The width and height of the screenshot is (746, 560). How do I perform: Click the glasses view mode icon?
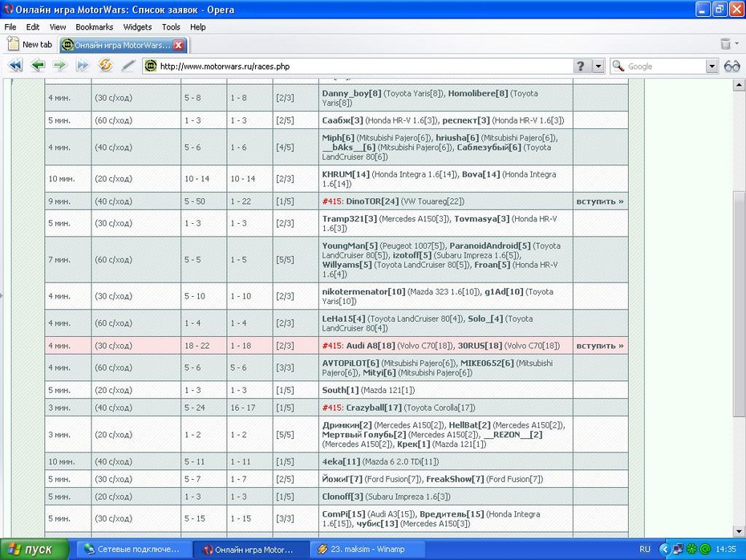pyautogui.click(x=732, y=66)
